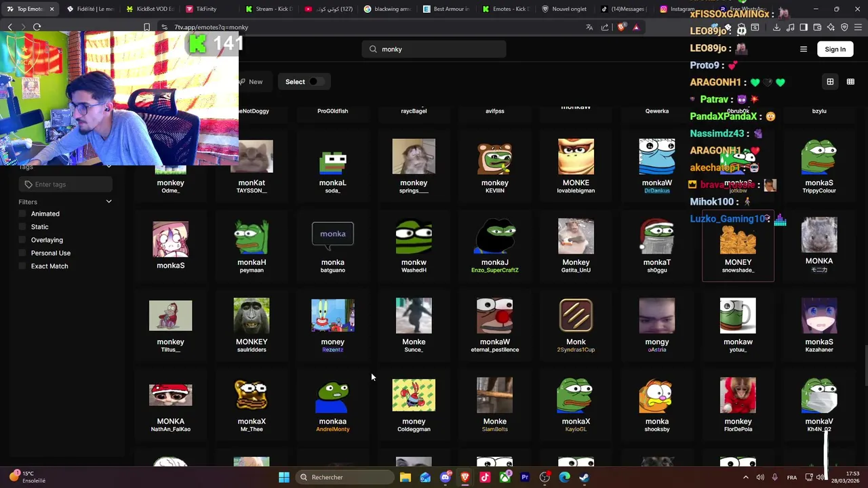Open author link SlamBolts
The width and height of the screenshot is (868, 488).
[494, 430]
